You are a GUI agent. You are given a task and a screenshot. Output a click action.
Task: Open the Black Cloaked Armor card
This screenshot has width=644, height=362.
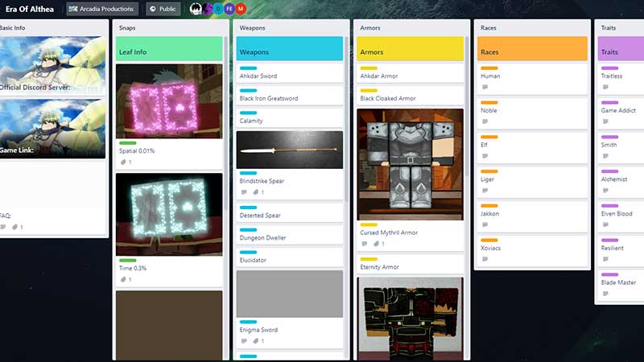point(410,96)
